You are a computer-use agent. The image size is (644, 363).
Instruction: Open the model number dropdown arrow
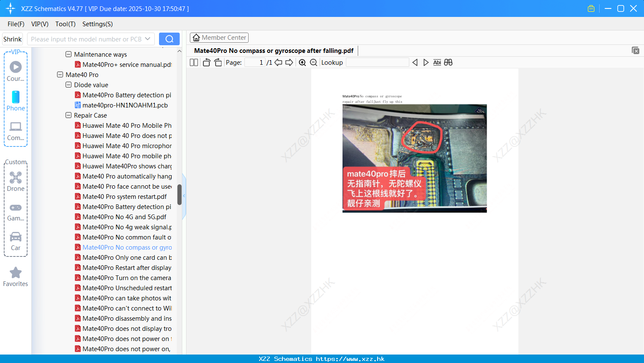pyautogui.click(x=148, y=39)
